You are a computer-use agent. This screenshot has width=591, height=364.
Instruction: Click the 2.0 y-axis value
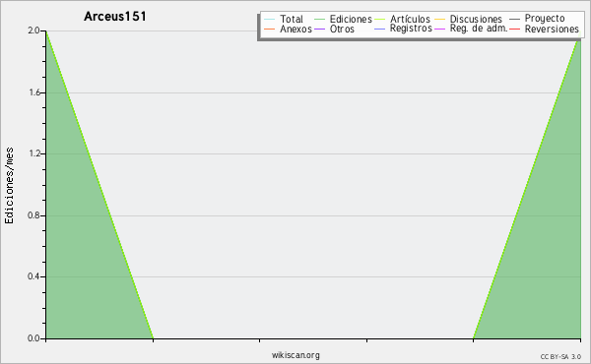coord(33,30)
